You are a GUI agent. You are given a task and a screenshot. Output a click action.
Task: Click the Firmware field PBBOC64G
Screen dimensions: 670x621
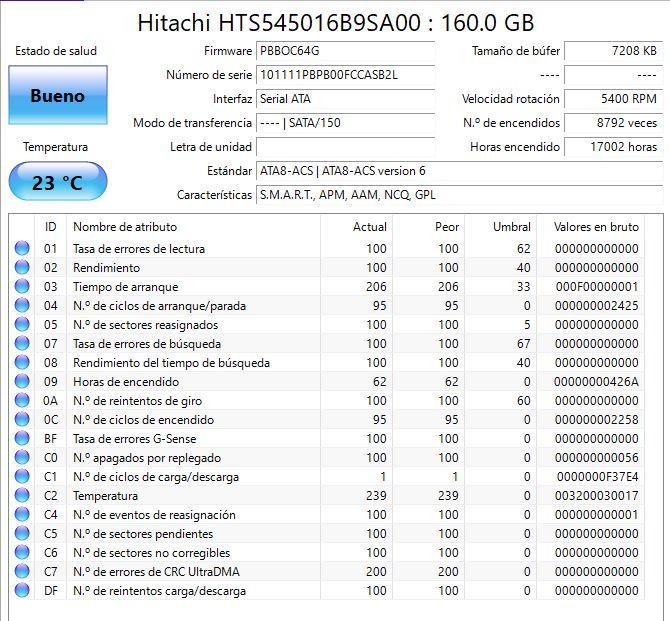(x=345, y=51)
